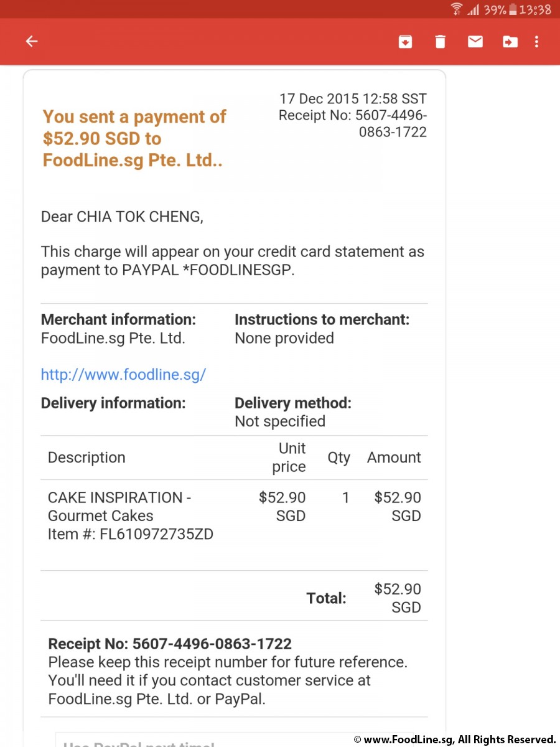Archive this email with the archive icon
The width and height of the screenshot is (560, 747).
click(x=405, y=42)
